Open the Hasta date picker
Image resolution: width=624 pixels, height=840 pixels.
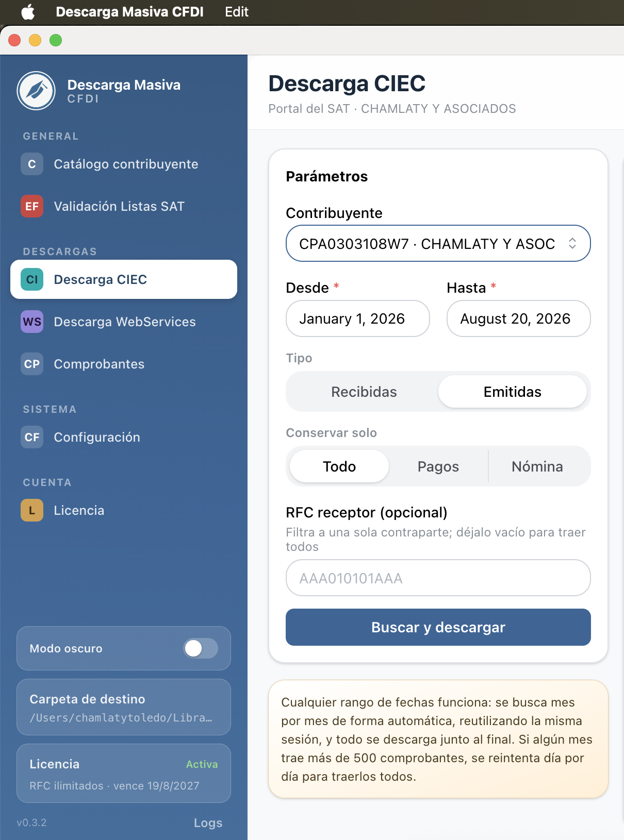coord(519,318)
